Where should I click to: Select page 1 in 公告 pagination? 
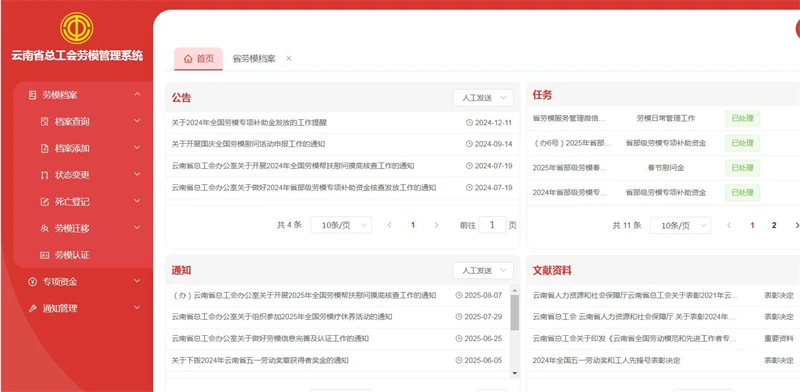pos(413,225)
